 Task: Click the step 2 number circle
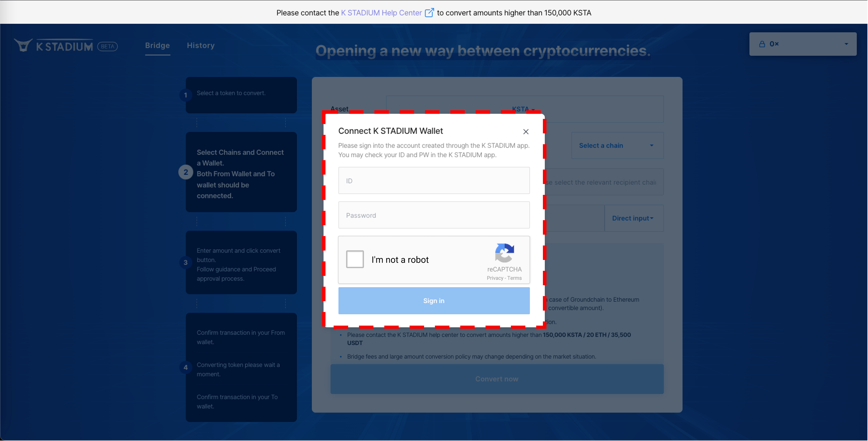[x=186, y=172]
